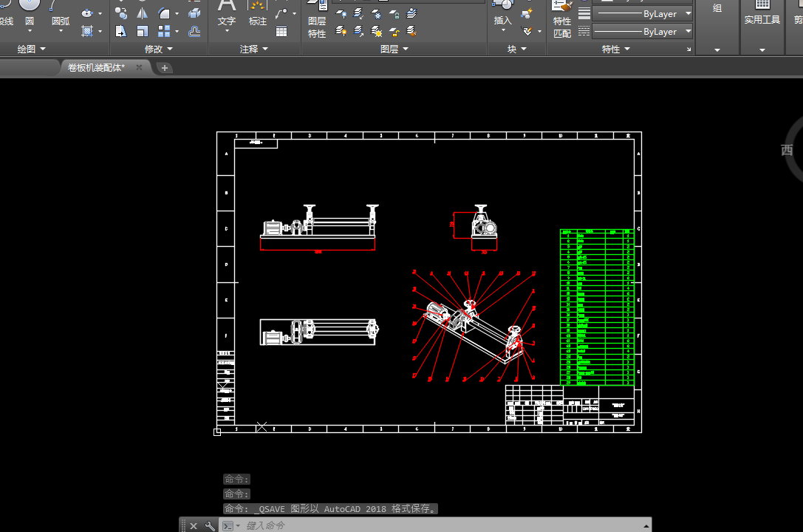This screenshot has height=532, width=803.
Task: Open the Ellipse tool dropdown arrow
Action: click(x=100, y=13)
